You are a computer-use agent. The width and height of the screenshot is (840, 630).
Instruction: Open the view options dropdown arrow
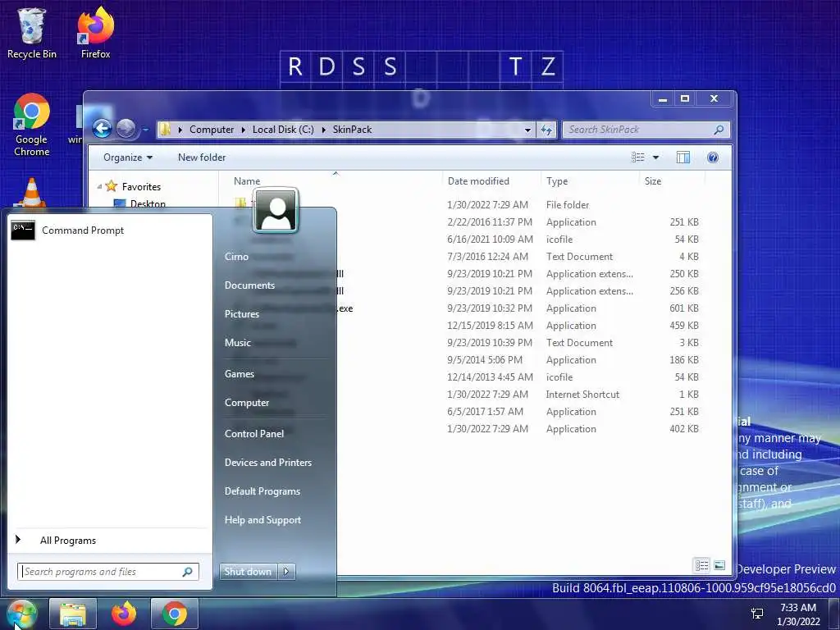coord(655,157)
